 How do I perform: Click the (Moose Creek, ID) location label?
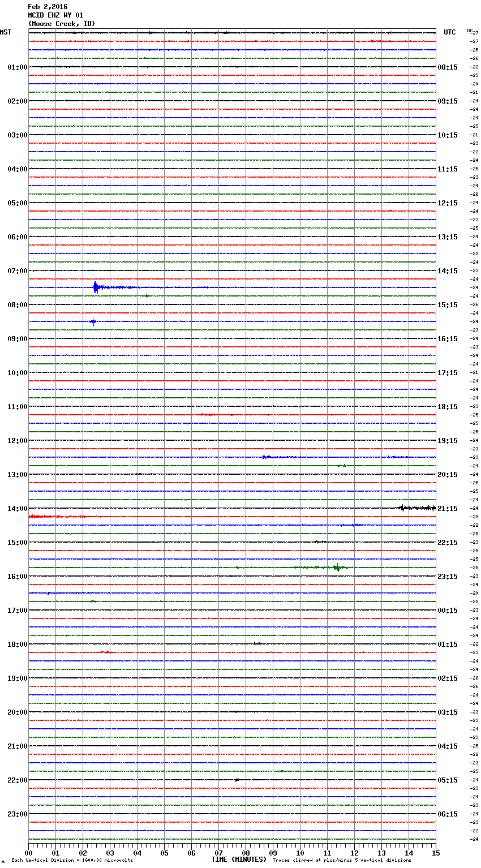tap(62, 24)
